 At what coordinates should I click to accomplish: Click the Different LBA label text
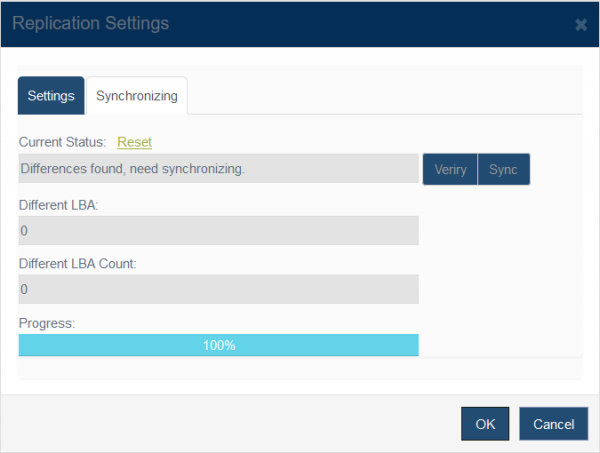coord(59,205)
